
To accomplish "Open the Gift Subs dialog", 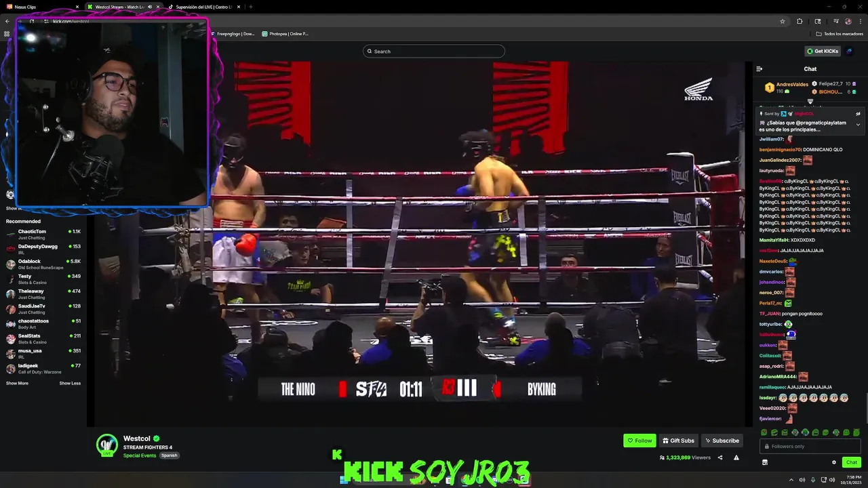I will pos(678,441).
